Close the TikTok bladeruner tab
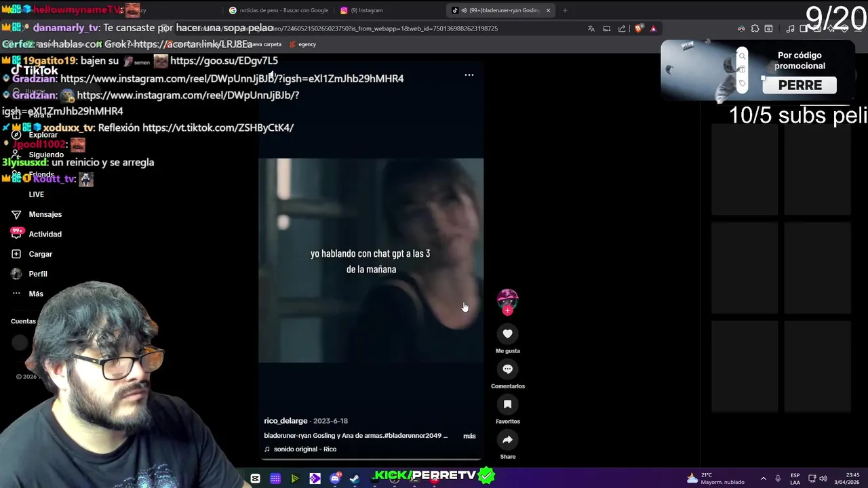 tap(548, 10)
